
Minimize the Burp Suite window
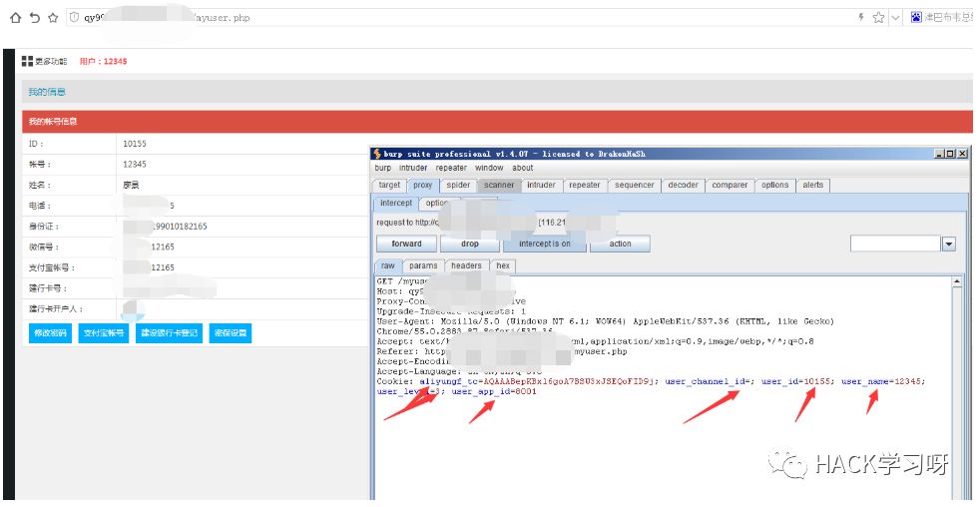(x=939, y=154)
